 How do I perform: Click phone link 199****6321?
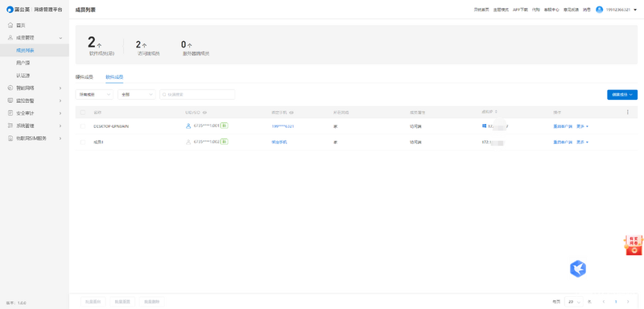(283, 126)
